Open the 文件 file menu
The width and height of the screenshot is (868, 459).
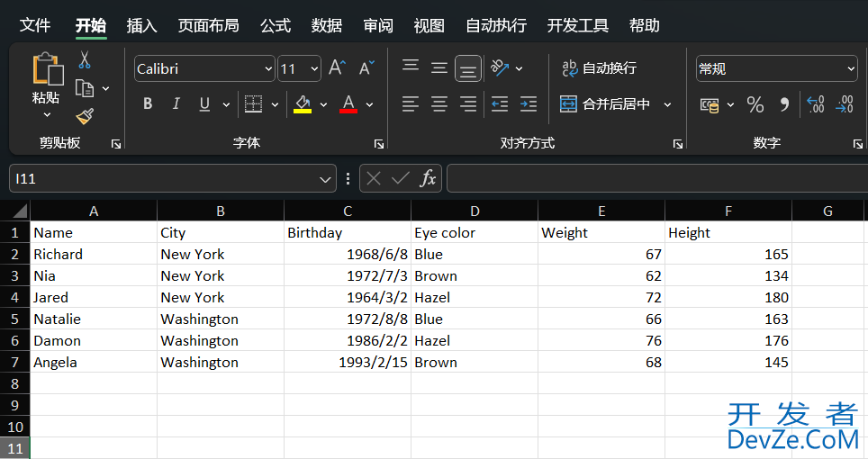[x=35, y=25]
